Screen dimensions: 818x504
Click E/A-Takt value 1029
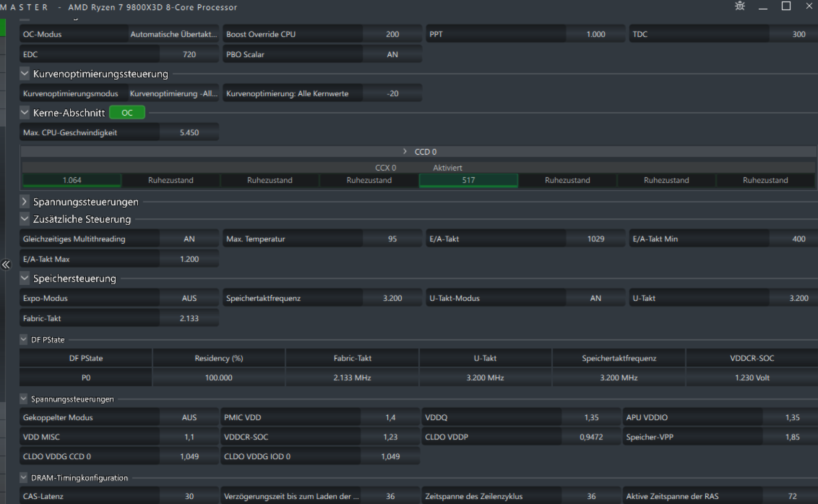tap(595, 239)
